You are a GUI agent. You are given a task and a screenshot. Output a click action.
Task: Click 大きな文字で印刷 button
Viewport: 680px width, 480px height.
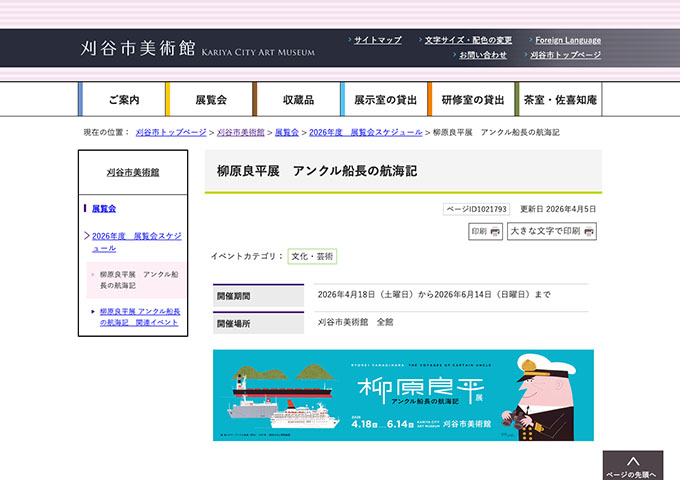[x=552, y=231]
